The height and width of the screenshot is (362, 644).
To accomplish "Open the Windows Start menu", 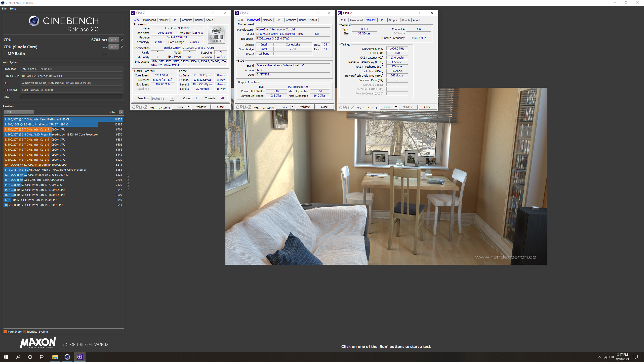I will tap(6, 357).
